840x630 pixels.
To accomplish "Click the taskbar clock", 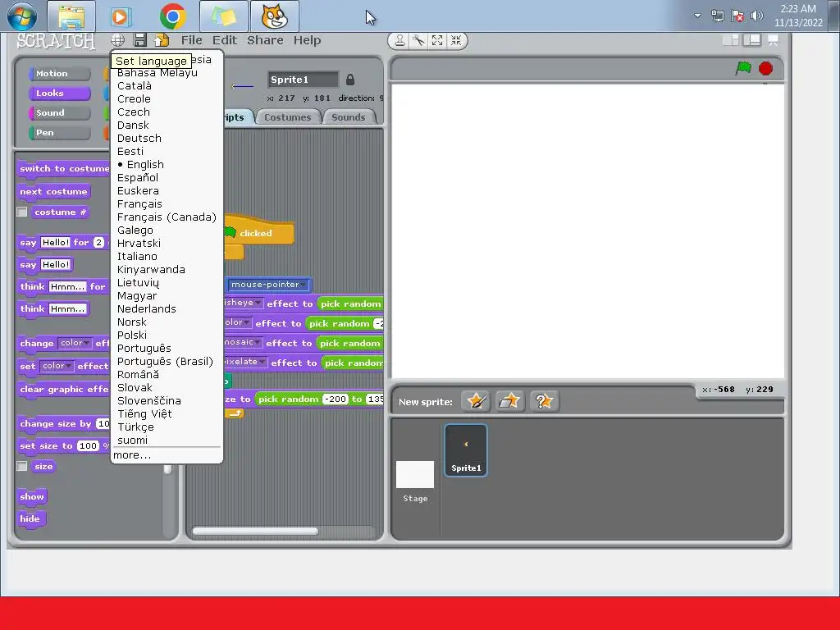I will [x=797, y=16].
